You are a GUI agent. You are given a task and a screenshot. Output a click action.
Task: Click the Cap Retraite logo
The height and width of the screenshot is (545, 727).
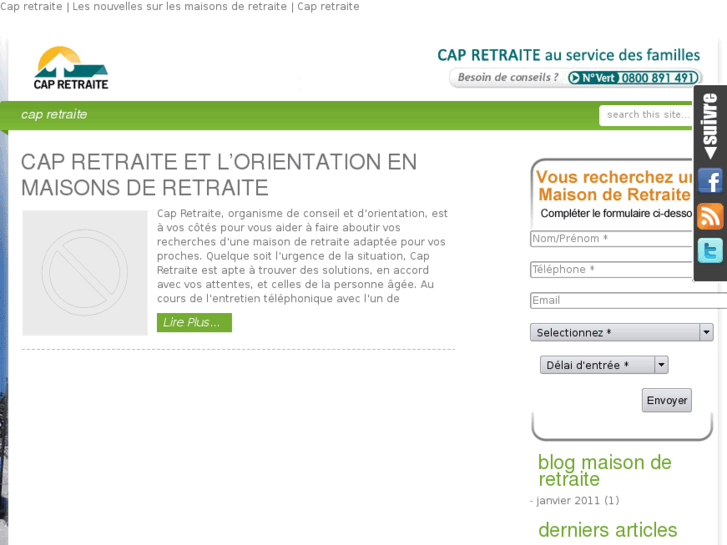(71, 68)
